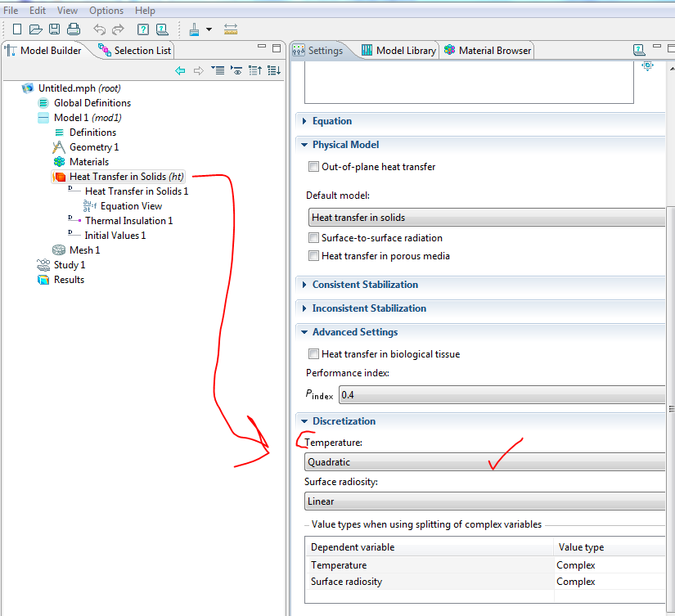Click the Undo arrow icon
The image size is (675, 616).
(100, 29)
